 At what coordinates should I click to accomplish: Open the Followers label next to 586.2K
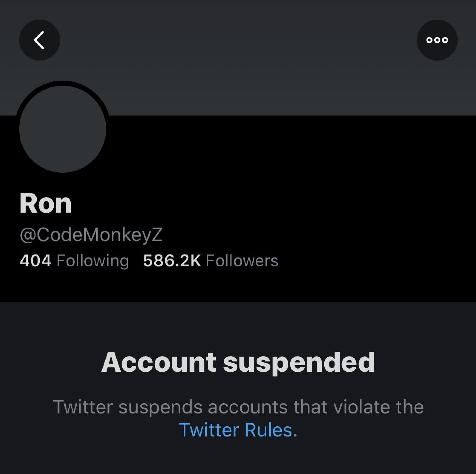click(242, 260)
